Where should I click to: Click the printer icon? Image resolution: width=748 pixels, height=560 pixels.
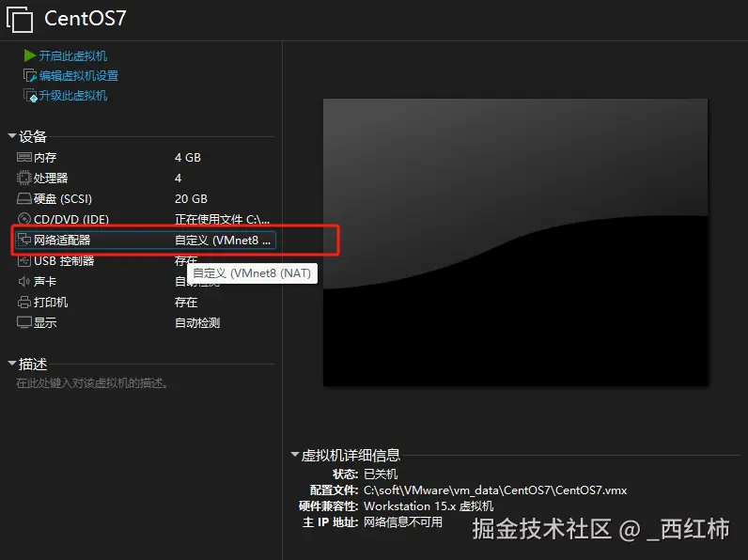23,302
